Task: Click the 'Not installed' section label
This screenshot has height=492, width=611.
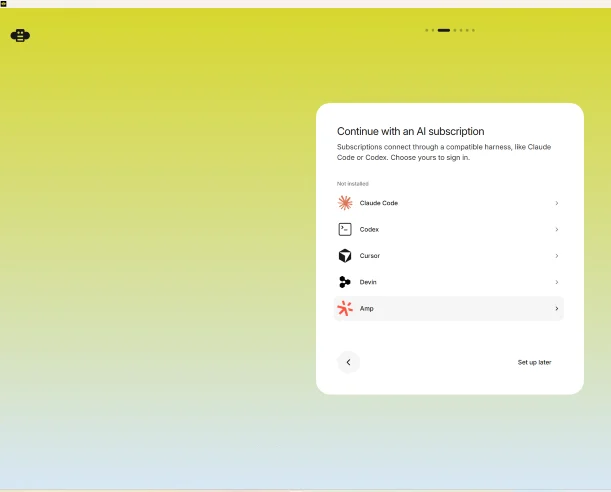Action: (x=353, y=183)
